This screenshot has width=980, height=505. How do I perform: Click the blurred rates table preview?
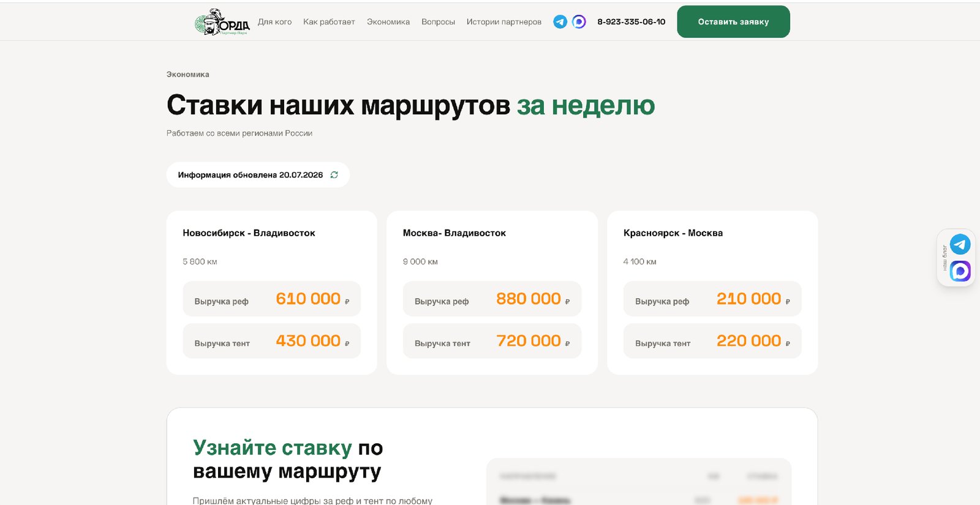tap(639, 482)
